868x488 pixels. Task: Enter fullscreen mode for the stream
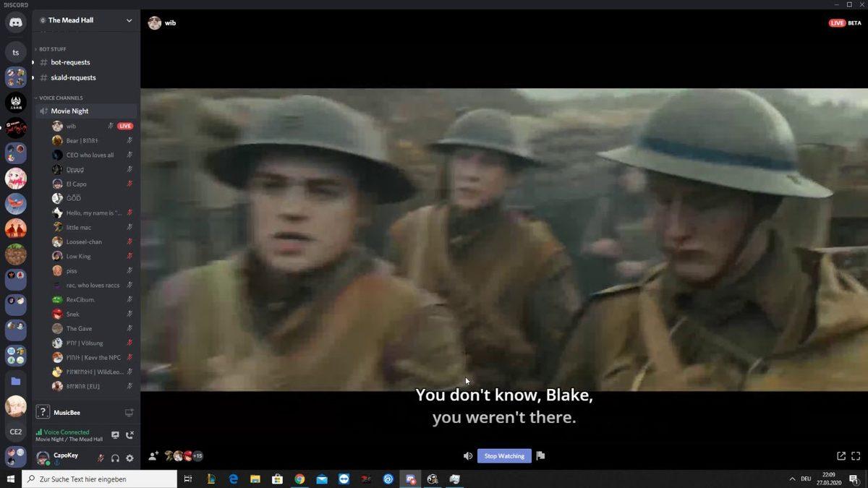(x=856, y=456)
